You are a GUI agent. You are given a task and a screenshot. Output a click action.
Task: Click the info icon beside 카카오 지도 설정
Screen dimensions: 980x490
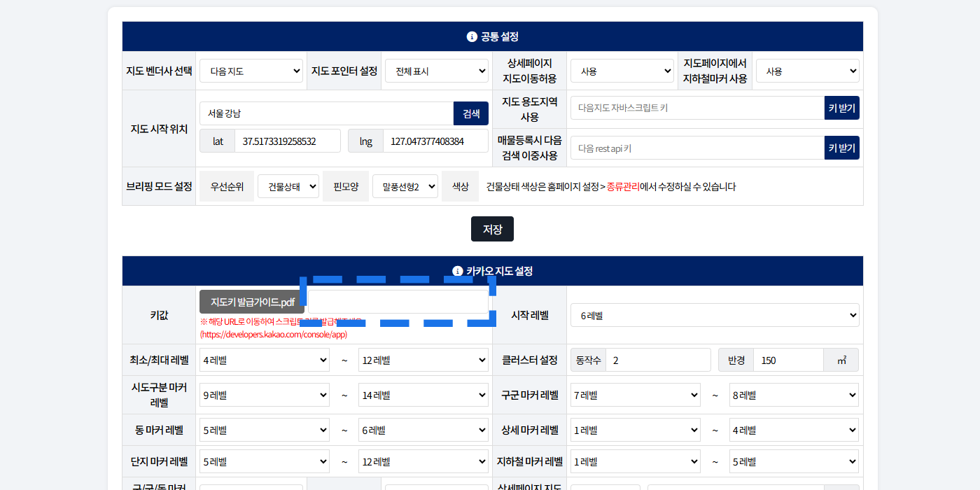point(458,271)
